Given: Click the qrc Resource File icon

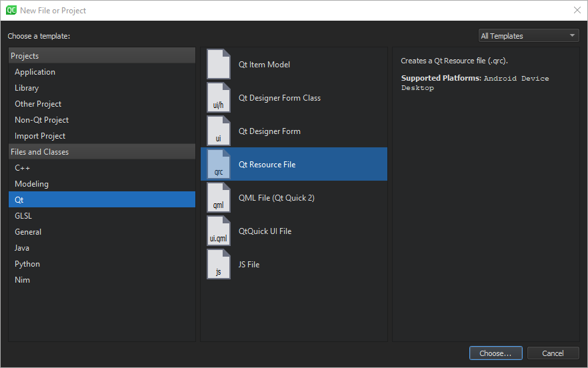Looking at the screenshot, I should tap(219, 164).
